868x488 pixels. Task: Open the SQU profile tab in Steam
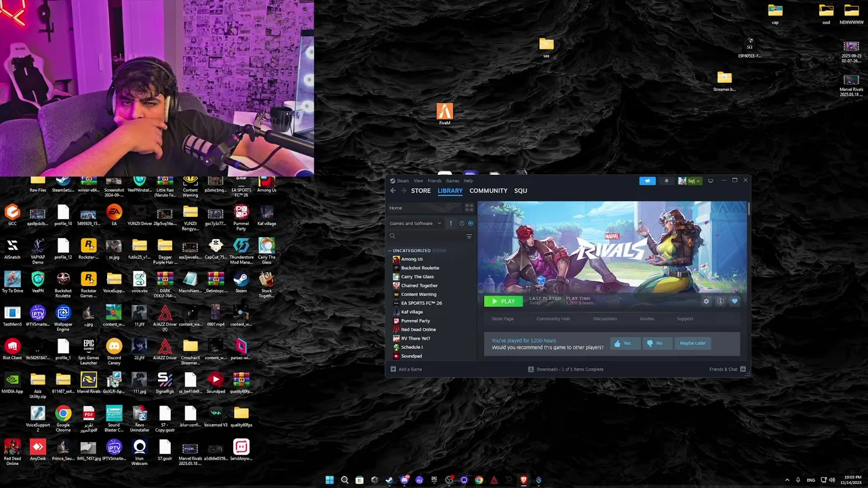521,190
